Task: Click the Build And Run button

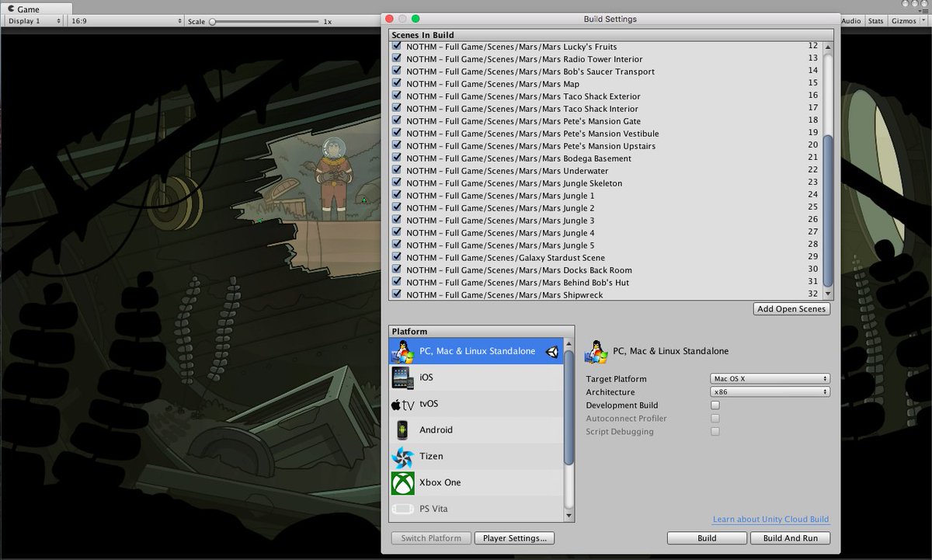Action: pyautogui.click(x=790, y=538)
